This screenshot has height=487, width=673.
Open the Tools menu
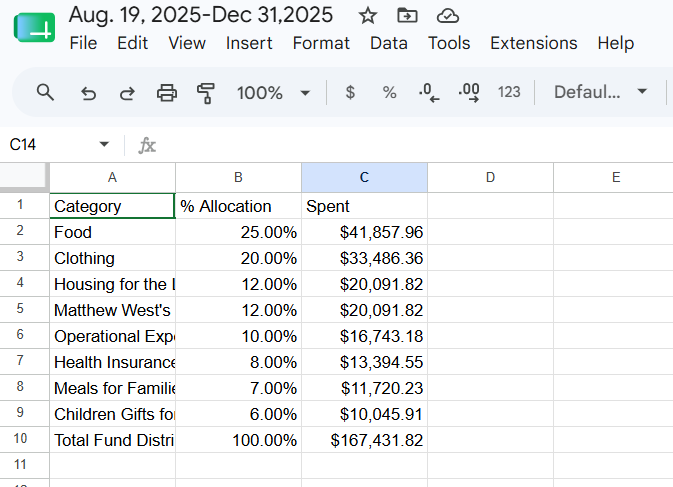coord(449,43)
